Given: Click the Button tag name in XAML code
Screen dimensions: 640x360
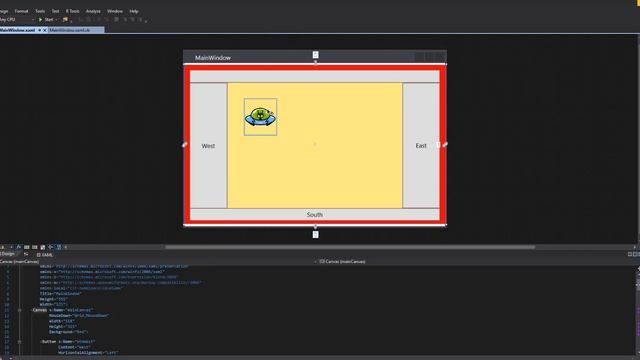Looking at the screenshot, I should 49,342.
